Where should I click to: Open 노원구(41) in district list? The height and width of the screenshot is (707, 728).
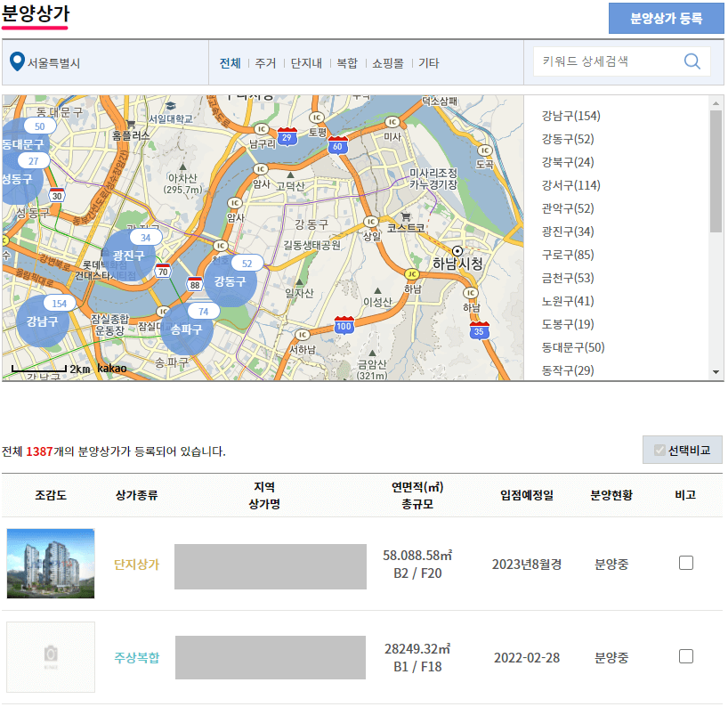(568, 302)
